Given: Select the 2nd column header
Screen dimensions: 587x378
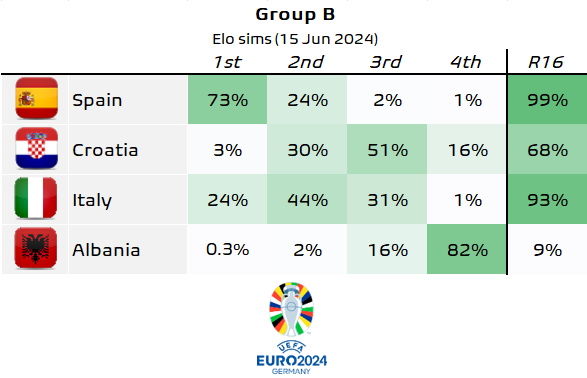Looking at the screenshot, I should click(306, 62).
